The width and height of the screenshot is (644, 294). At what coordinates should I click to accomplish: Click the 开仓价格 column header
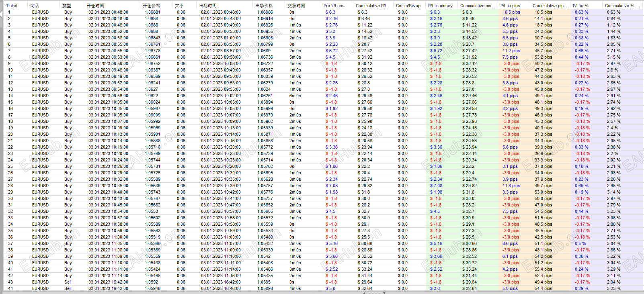pos(152,6)
